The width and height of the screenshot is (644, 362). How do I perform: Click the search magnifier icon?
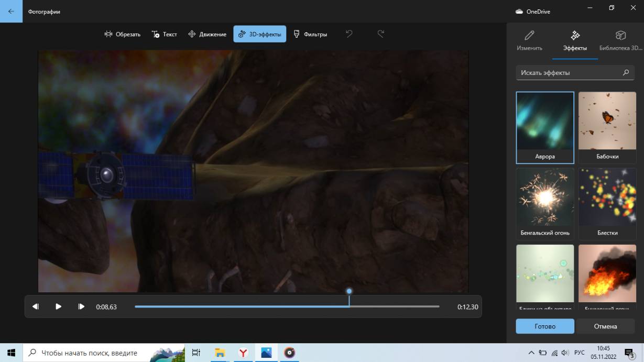626,73
